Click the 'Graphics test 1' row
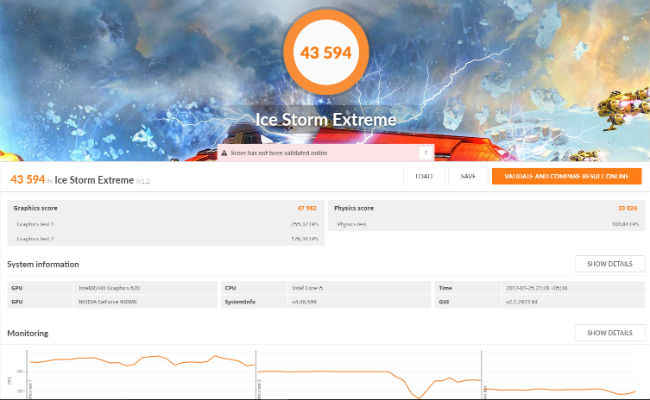The height and width of the screenshot is (400, 650). [x=166, y=224]
